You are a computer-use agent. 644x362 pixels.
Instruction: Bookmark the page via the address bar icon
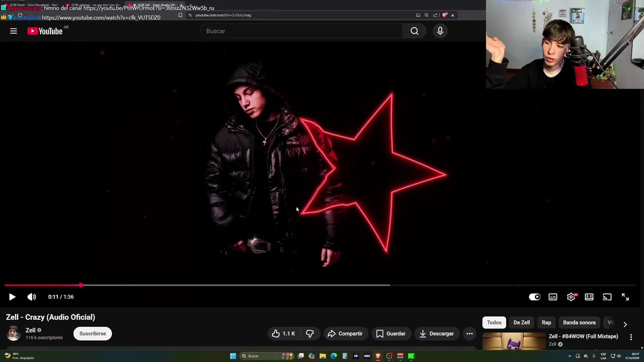pyautogui.click(x=180, y=15)
